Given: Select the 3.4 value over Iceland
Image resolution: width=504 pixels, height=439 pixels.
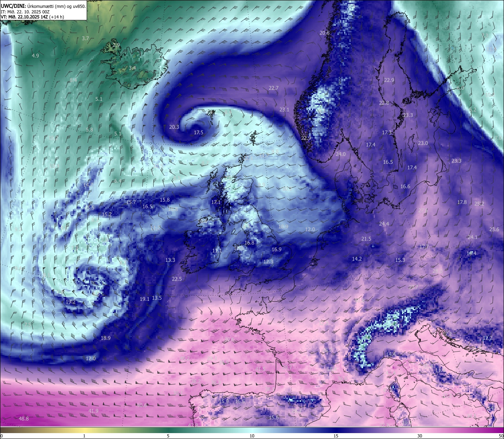Looking at the screenshot, I should [132, 68].
